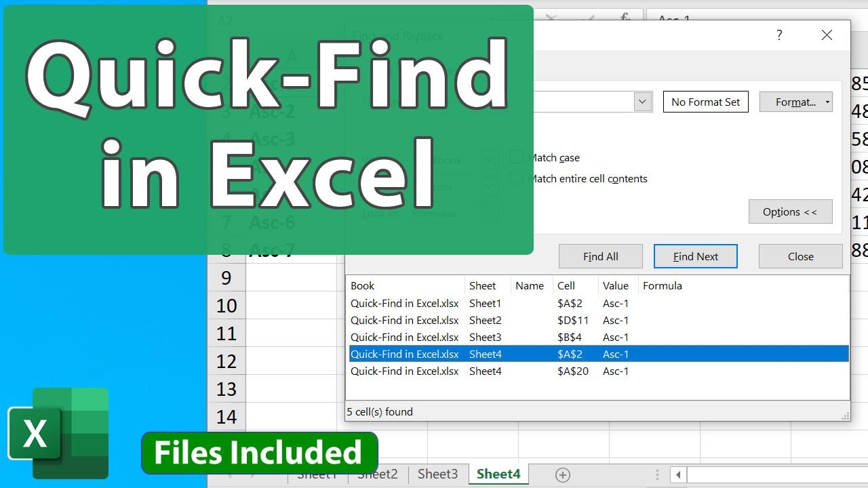Click the Find All button
The width and height of the screenshot is (868, 488).
tap(601, 256)
